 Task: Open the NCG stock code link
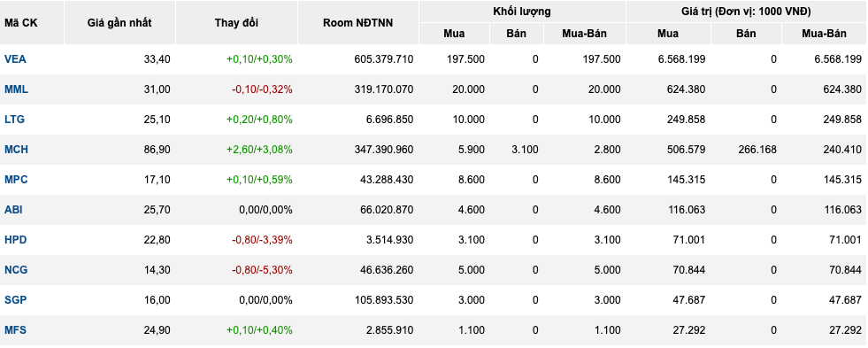[x=16, y=270]
